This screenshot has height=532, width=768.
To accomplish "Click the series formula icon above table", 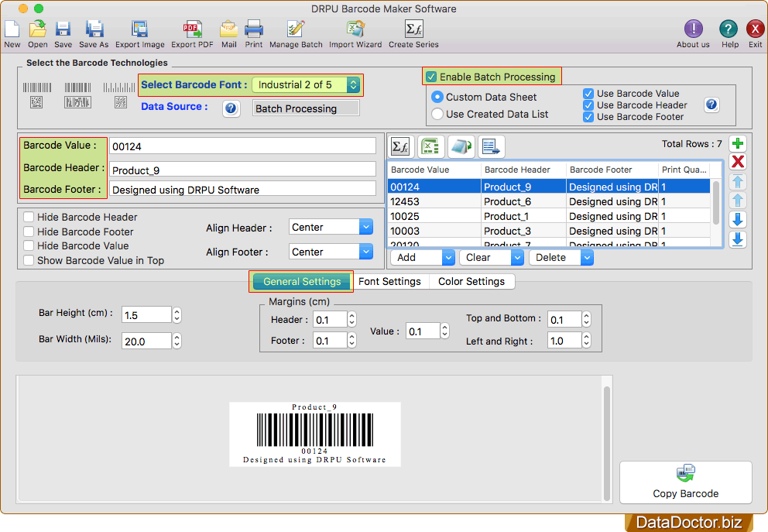I will click(x=401, y=146).
